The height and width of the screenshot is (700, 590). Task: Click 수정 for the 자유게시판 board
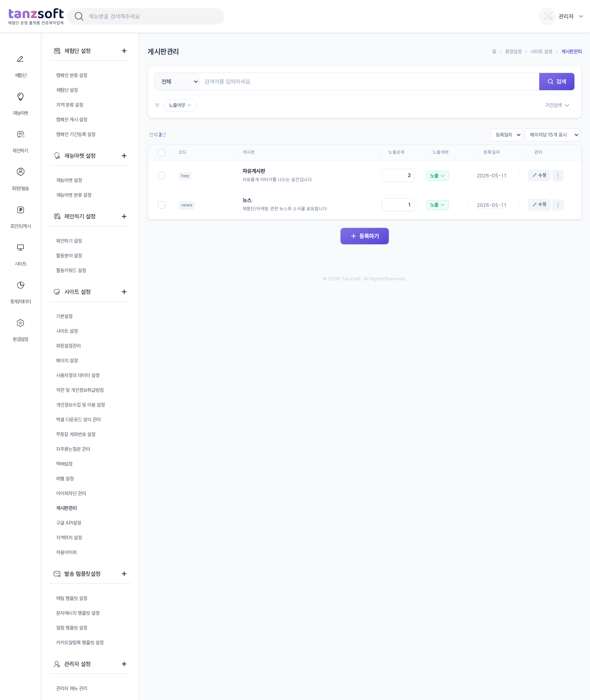point(539,175)
